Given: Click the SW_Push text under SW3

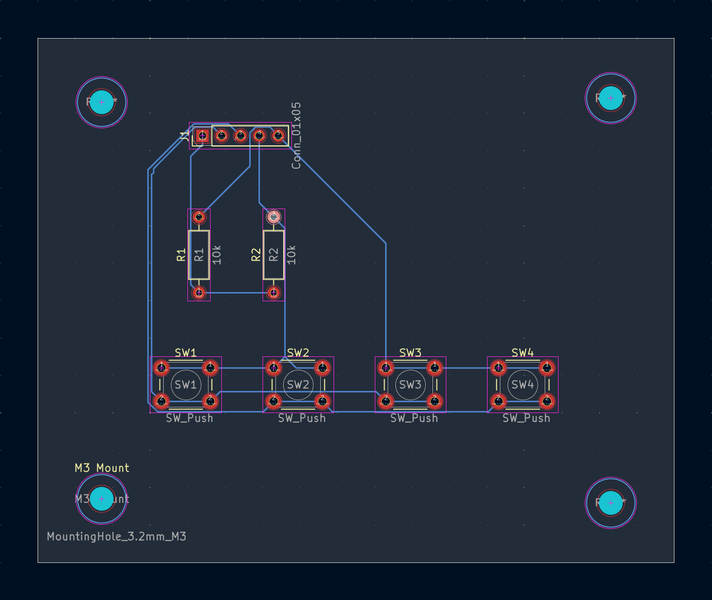Looking at the screenshot, I should (414, 418).
